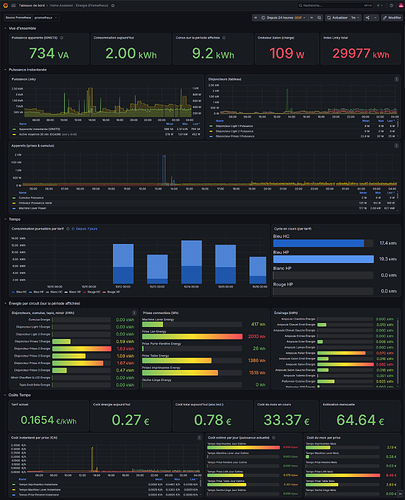Click the Disjoncteur Prises 2 Energie 1.93 kWh value
405x500 pixels.
click(125, 349)
